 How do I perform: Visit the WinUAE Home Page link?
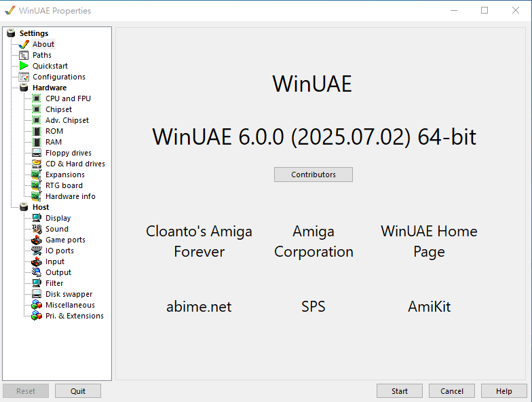tap(429, 242)
